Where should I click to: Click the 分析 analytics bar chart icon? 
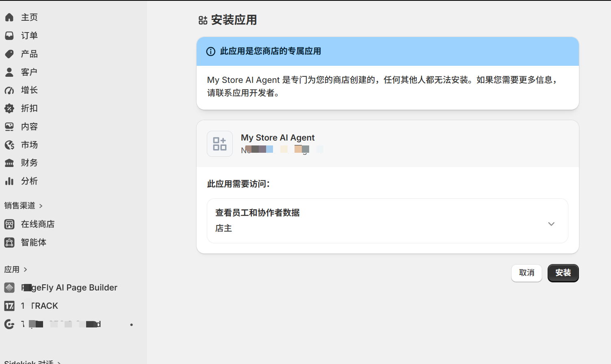coord(9,181)
